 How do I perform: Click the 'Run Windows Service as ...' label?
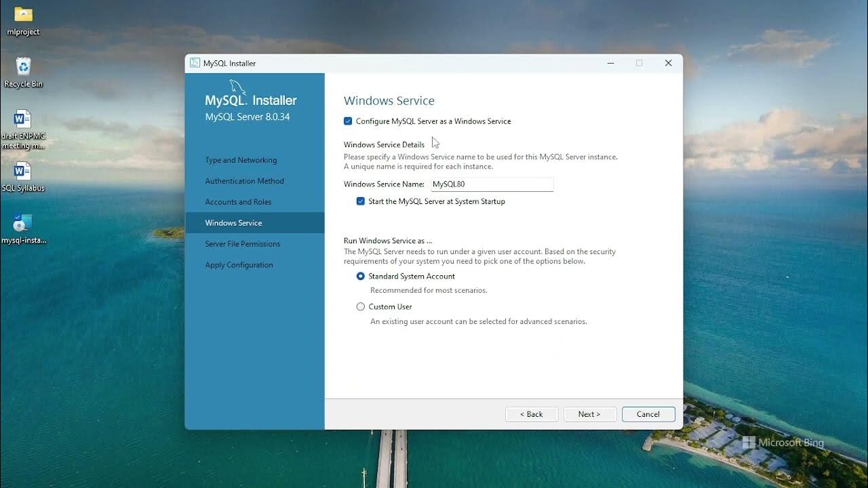[x=388, y=241]
